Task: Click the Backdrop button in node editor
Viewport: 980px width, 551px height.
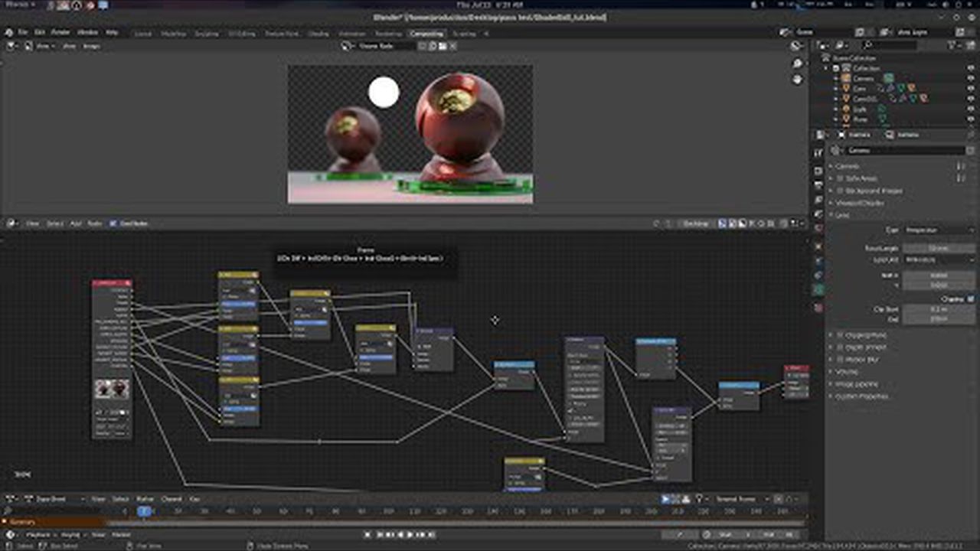Action: (x=695, y=223)
